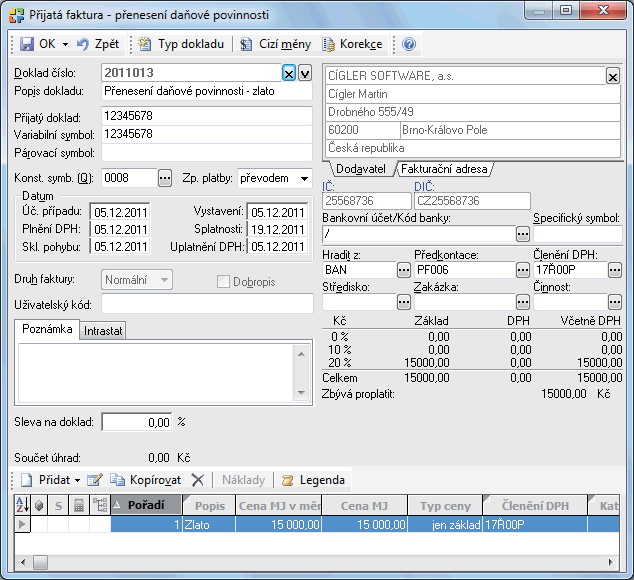Screen dimensions: 634x580
Task: Open the OK button dropdown arrow
Action: pyautogui.click(x=65, y=45)
